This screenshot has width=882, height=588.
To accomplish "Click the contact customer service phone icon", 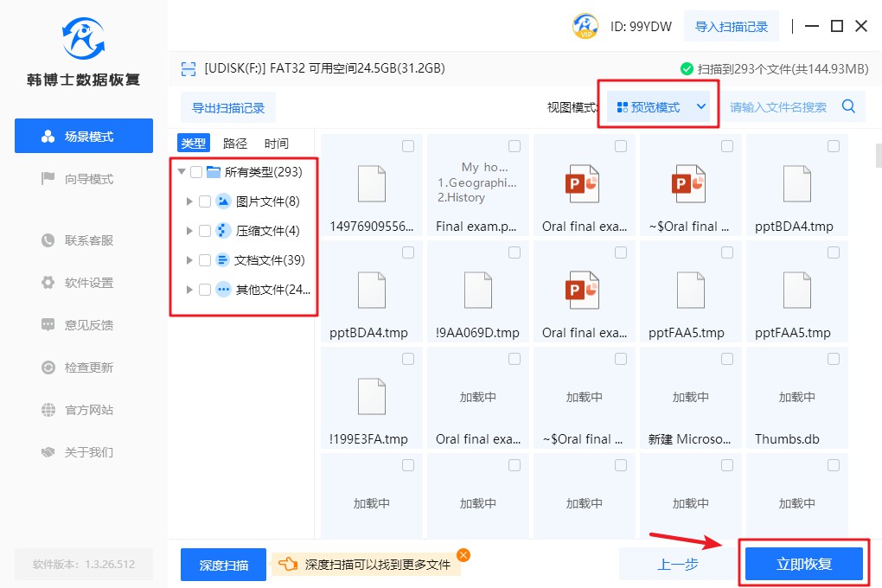I will [48, 240].
